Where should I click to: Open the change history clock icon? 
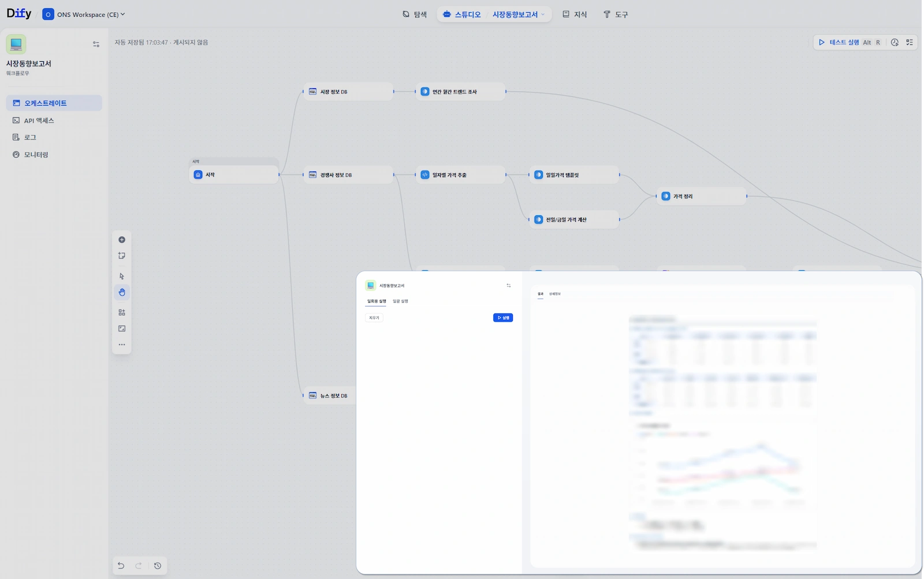[158, 566]
